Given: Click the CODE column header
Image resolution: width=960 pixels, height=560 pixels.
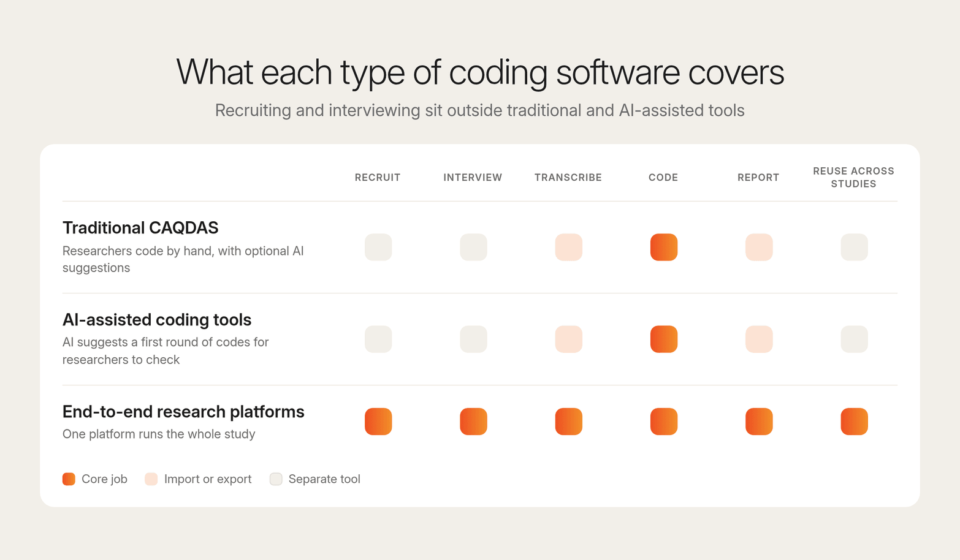Looking at the screenshot, I should click(x=663, y=178).
